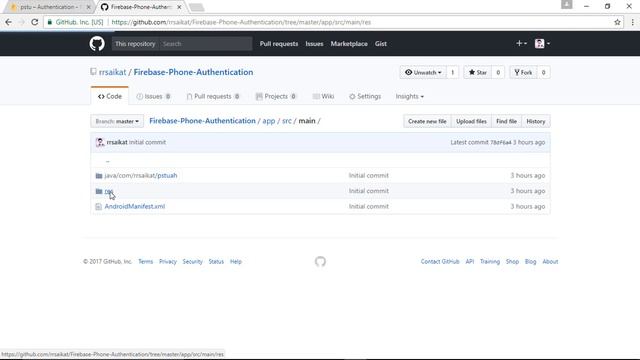Open the Unwatch dropdown button
The width and height of the screenshot is (640, 360).
coord(423,72)
